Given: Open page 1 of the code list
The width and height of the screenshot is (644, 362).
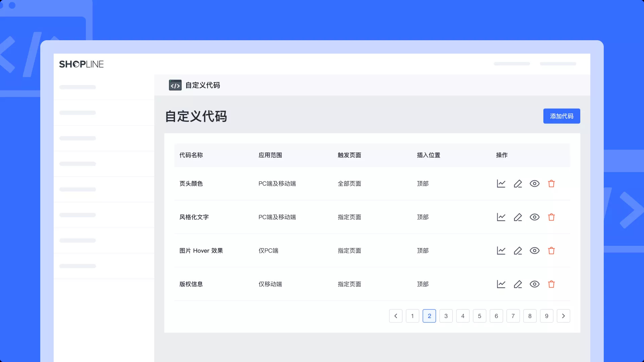Looking at the screenshot, I should [412, 316].
